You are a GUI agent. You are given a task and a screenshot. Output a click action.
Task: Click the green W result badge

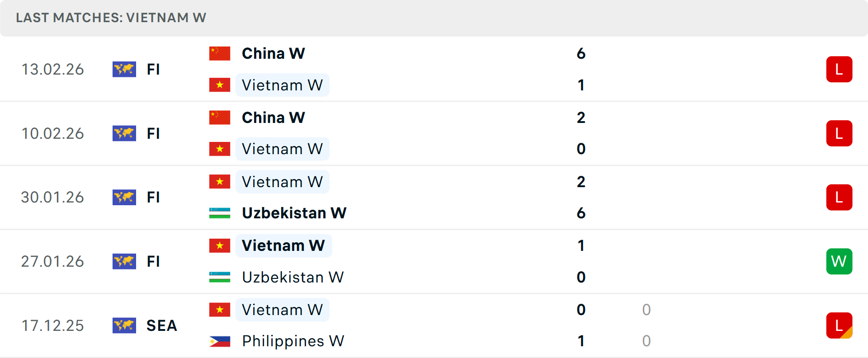[x=839, y=261]
